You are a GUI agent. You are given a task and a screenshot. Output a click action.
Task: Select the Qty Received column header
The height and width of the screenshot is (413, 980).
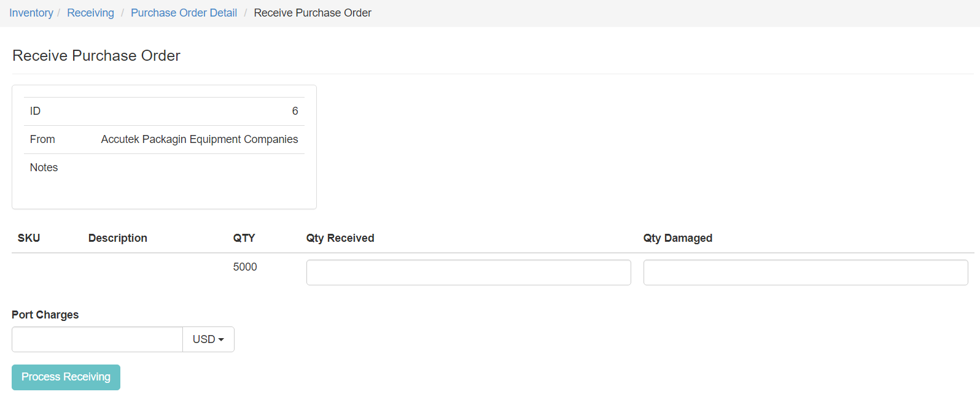340,238
